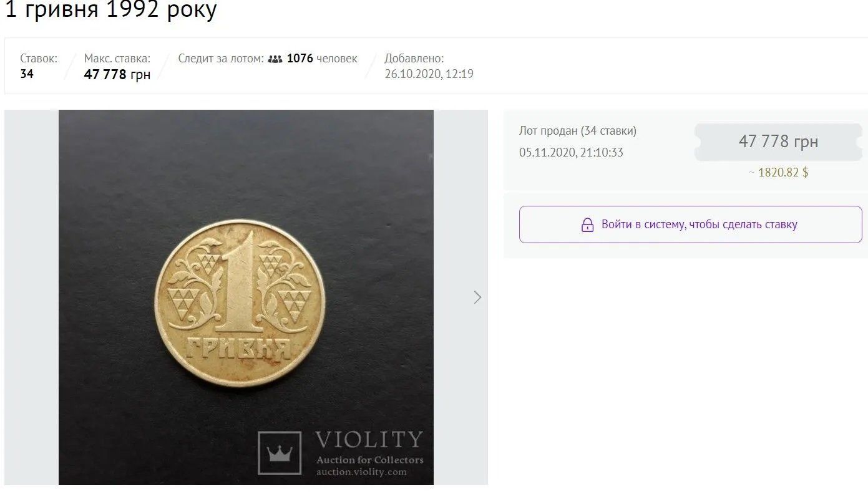Click the 'Следит за лотом:' label
Viewport: 868px width, 492px height.
[x=221, y=59]
